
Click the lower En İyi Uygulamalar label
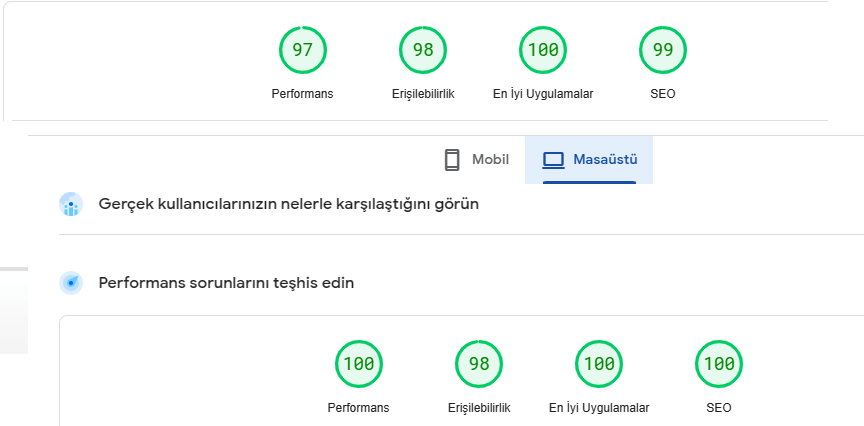click(599, 408)
